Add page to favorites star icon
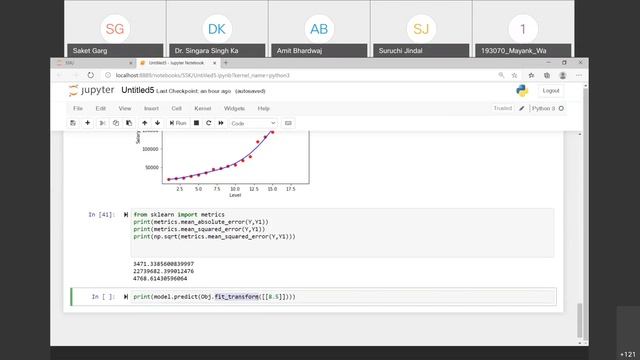This screenshot has height=360, width=640. [514, 75]
